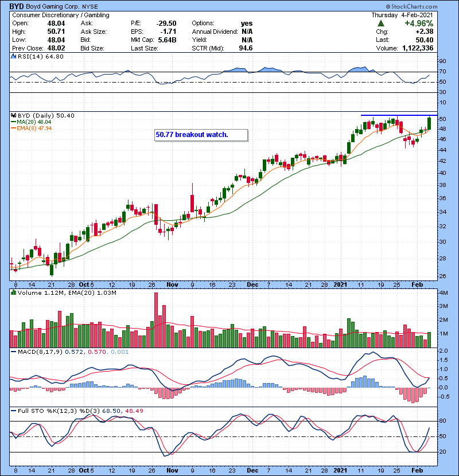
Task: Click the BYD ticker symbol in the header
Action: click(17, 6)
